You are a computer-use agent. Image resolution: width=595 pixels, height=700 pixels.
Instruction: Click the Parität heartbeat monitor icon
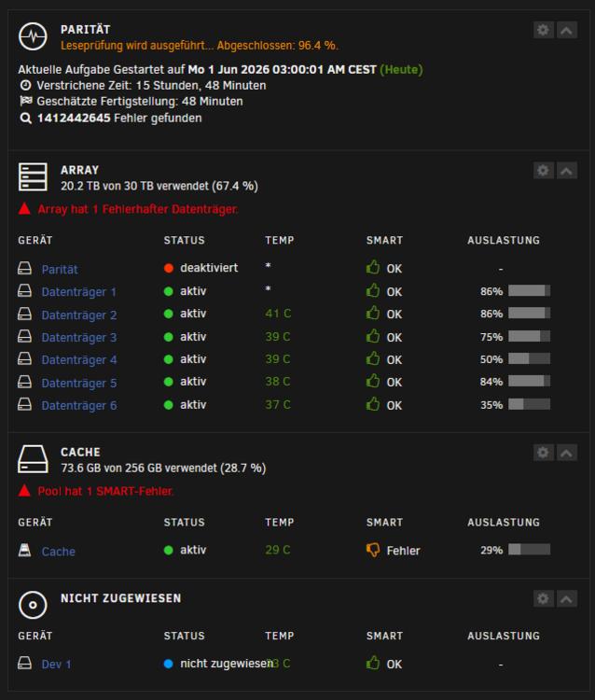click(33, 36)
